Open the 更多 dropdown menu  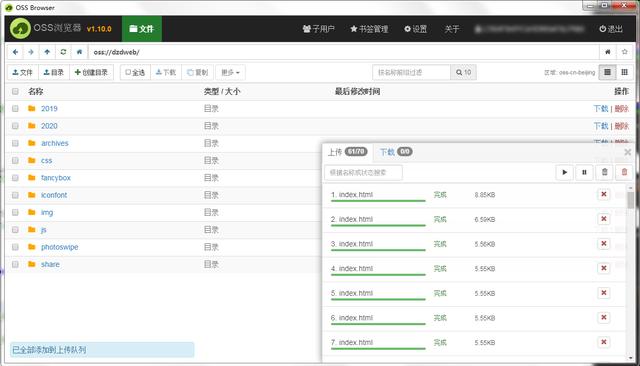tap(230, 72)
